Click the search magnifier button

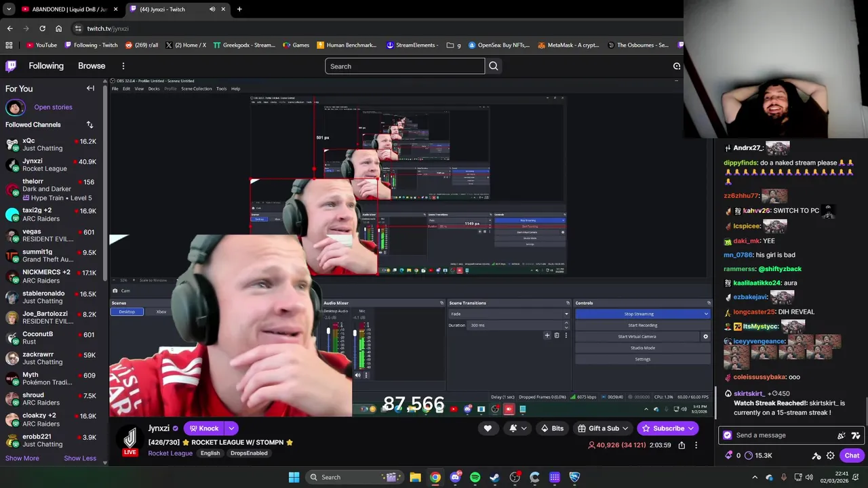494,66
